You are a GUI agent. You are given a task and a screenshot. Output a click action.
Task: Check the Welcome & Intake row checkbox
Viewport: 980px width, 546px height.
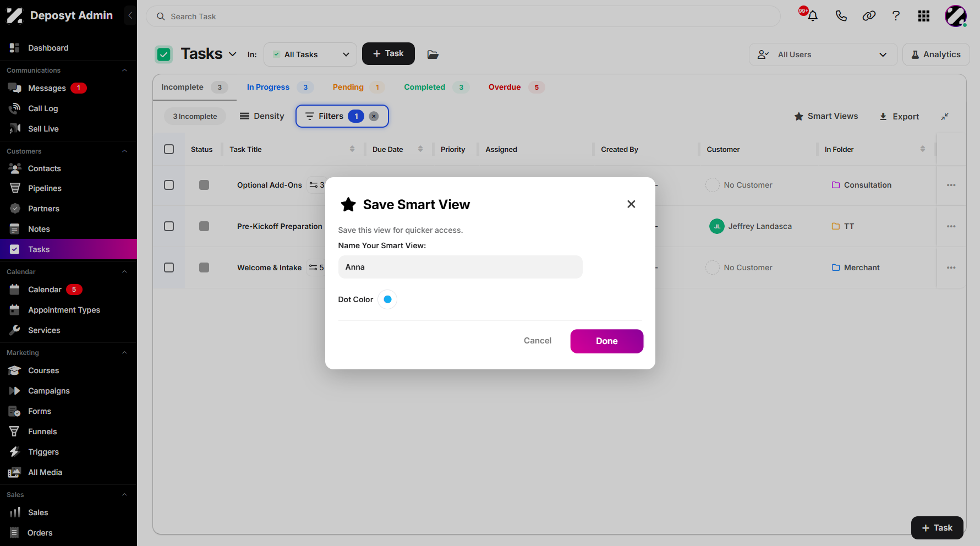coord(169,267)
